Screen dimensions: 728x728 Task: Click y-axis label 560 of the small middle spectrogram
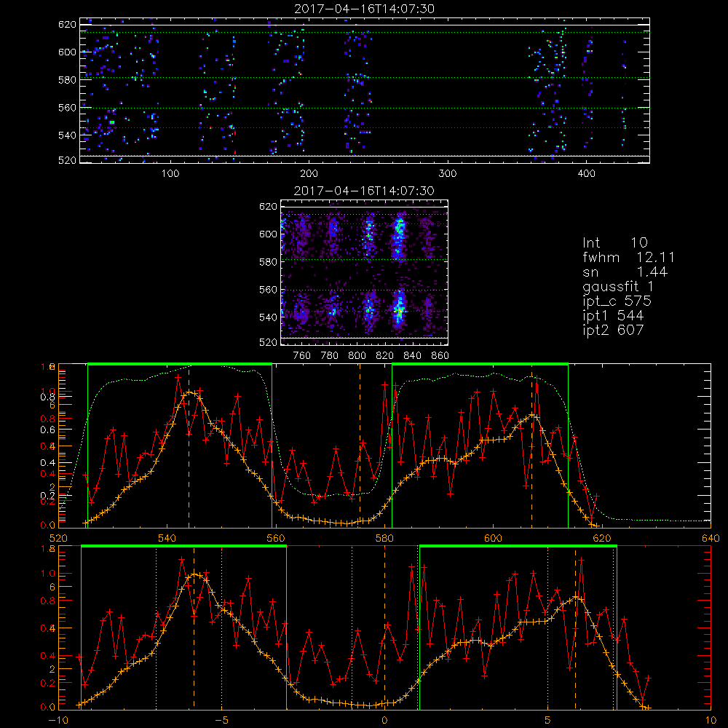pyautogui.click(x=268, y=290)
